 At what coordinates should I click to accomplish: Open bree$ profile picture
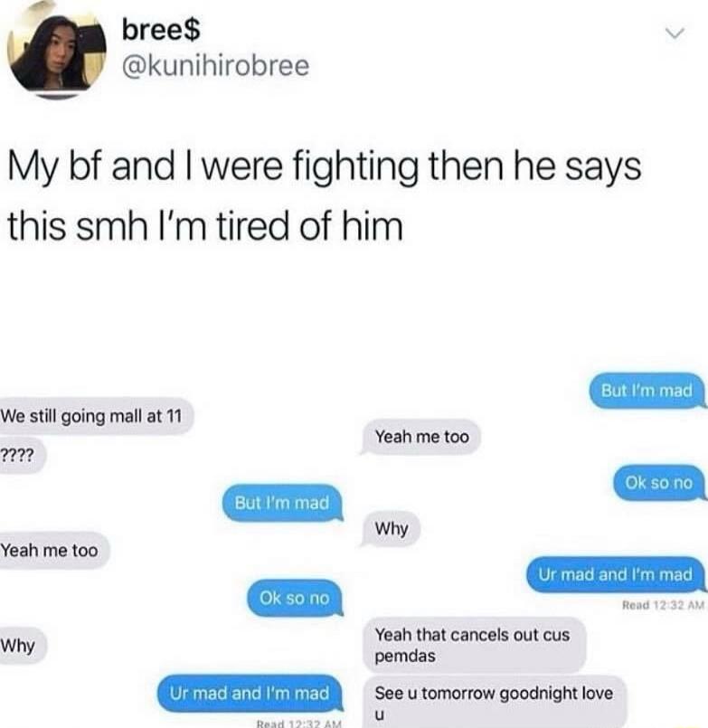pos(57,50)
